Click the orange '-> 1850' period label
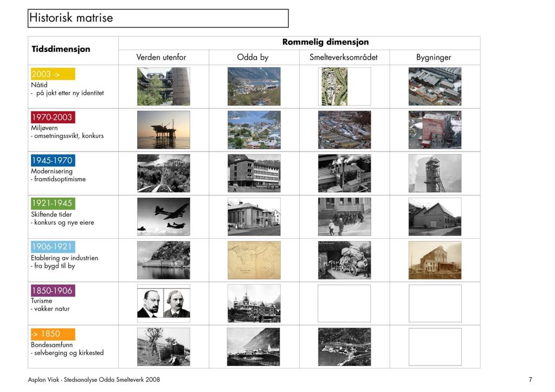Viewport: 555px width, 392px height. (53, 334)
